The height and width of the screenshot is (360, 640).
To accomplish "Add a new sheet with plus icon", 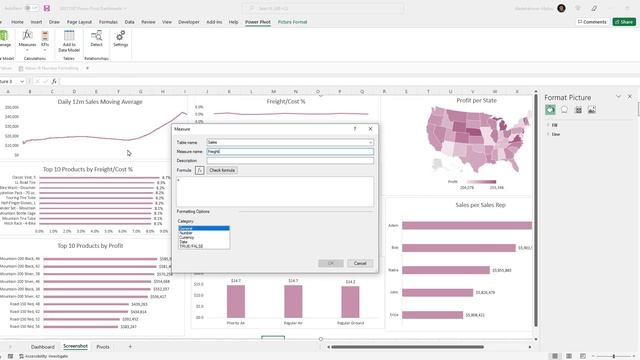I will click(x=130, y=347).
